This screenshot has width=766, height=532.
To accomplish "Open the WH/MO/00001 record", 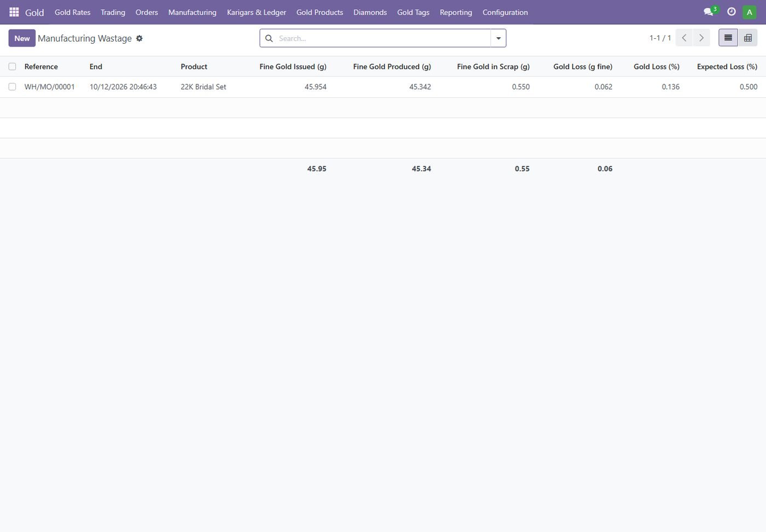I will pyautogui.click(x=50, y=87).
